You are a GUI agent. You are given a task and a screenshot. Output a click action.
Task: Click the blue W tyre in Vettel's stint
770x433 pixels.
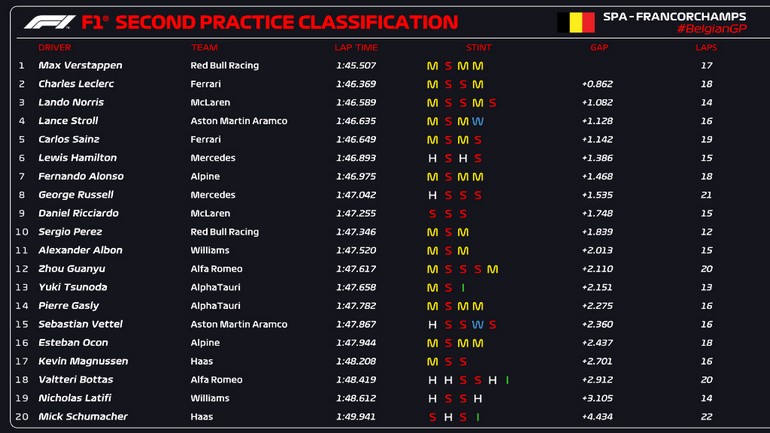pos(478,324)
